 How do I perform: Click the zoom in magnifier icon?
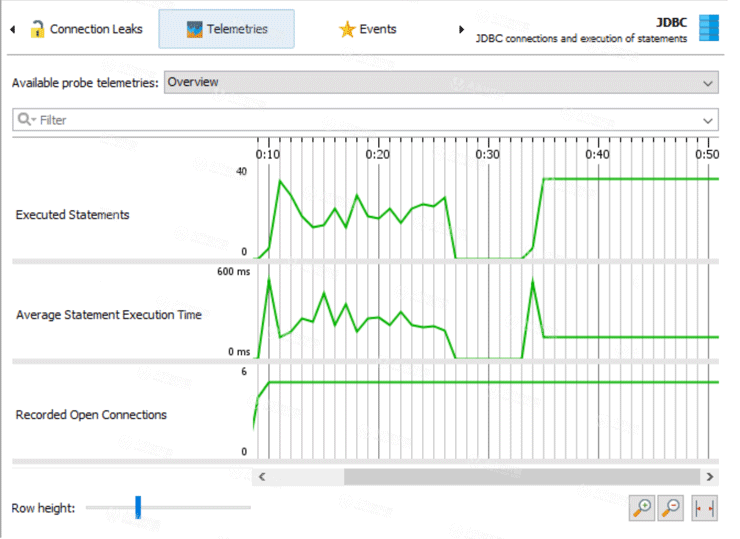[x=642, y=508]
